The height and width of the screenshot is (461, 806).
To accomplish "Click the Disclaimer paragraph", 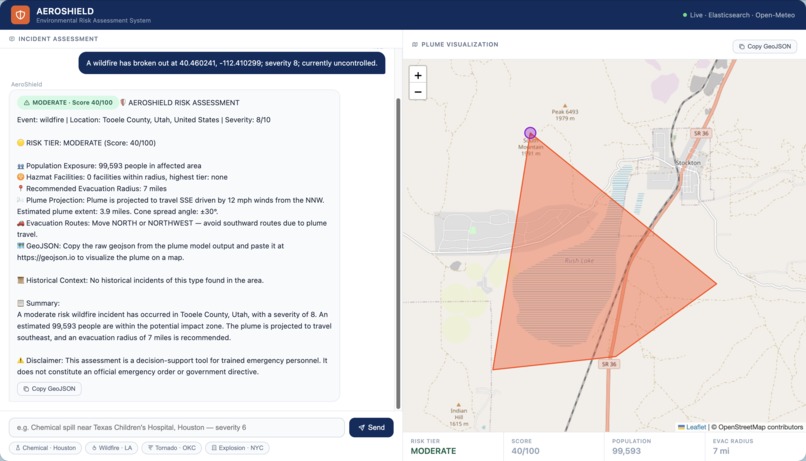I will click(172, 366).
